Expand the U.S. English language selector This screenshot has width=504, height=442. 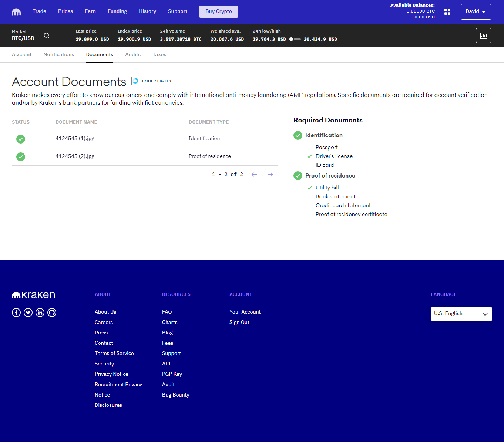(461, 314)
